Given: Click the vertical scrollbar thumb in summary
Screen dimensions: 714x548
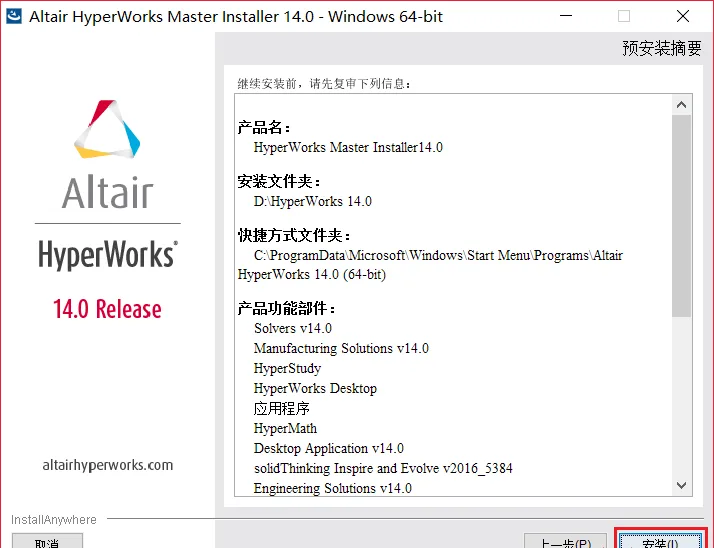Looking at the screenshot, I should [681, 215].
